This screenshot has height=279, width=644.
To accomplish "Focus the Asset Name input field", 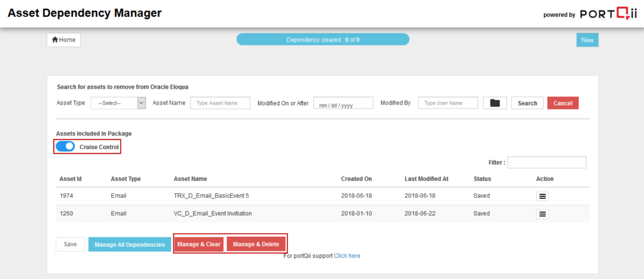I will coord(220,103).
